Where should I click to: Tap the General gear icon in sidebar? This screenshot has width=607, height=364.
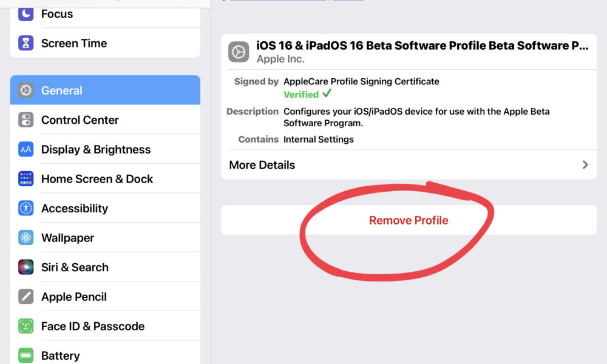(x=25, y=90)
